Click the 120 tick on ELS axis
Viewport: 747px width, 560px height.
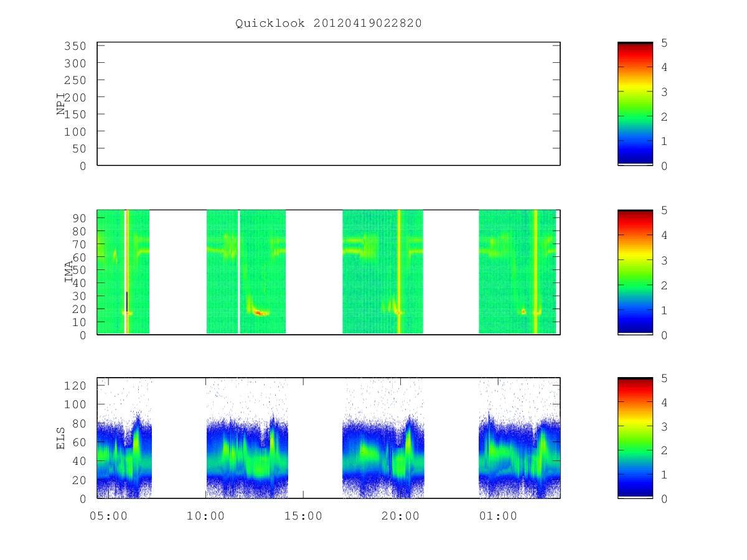75,386
